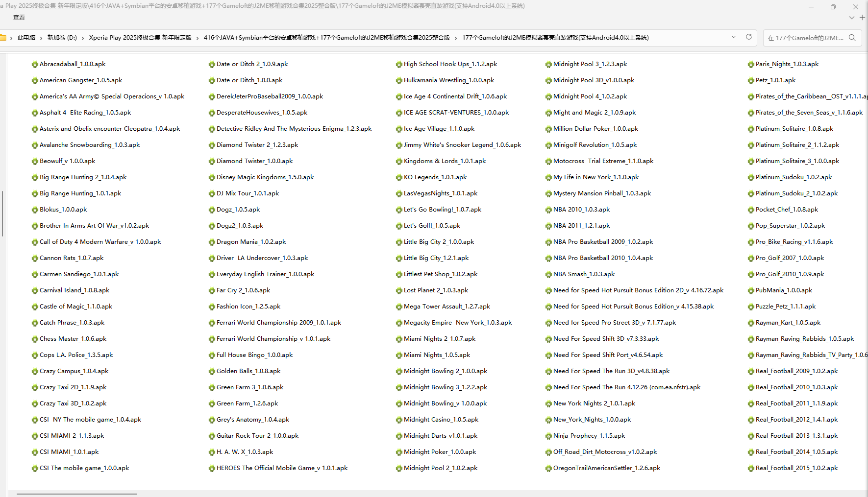The image size is (868, 497).
Task: Expand the ribbon chevron at top right
Action: coord(852,18)
